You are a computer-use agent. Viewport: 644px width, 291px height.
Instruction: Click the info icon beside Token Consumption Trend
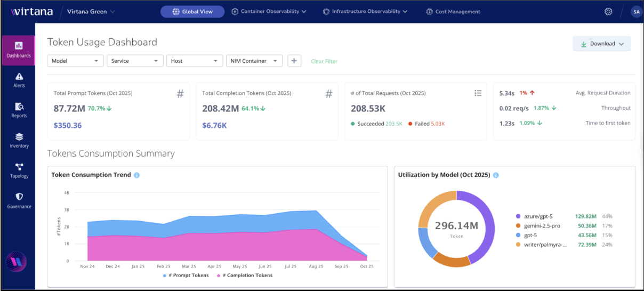pyautogui.click(x=137, y=175)
